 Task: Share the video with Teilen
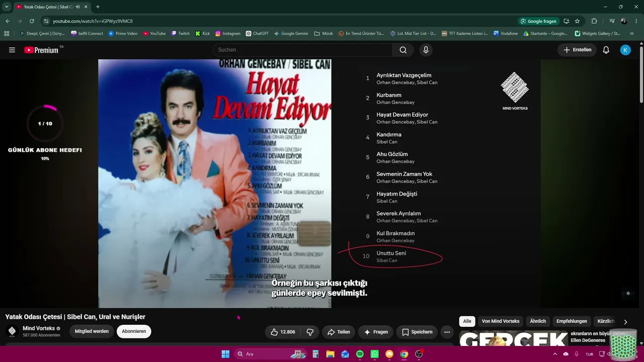point(339,332)
